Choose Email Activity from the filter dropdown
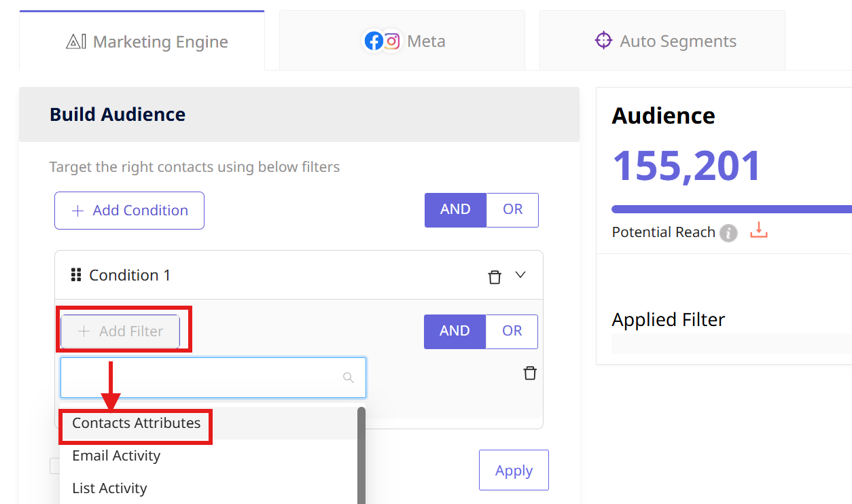Screen dimensions: 852x504 116,456
